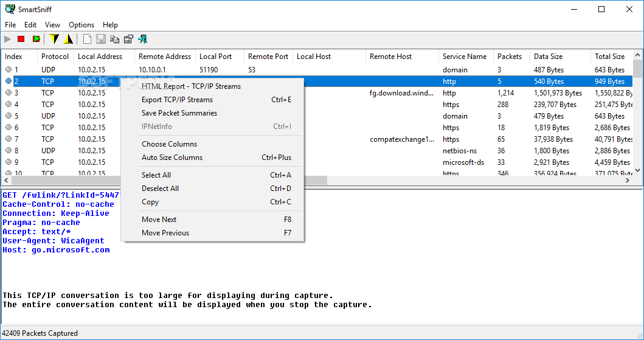Click Auto Size Columns entry
Image resolution: width=644 pixels, height=340 pixels.
pos(212,158)
